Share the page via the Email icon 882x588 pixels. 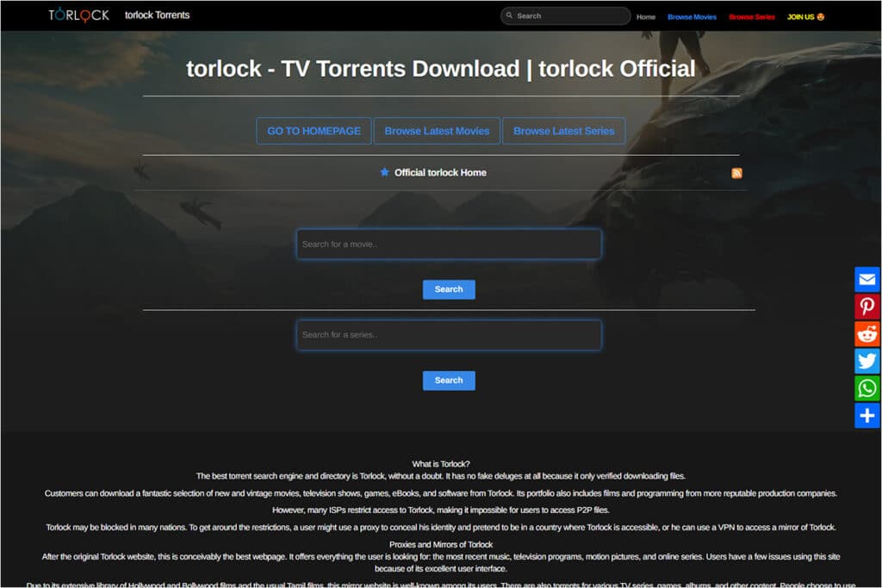click(866, 280)
